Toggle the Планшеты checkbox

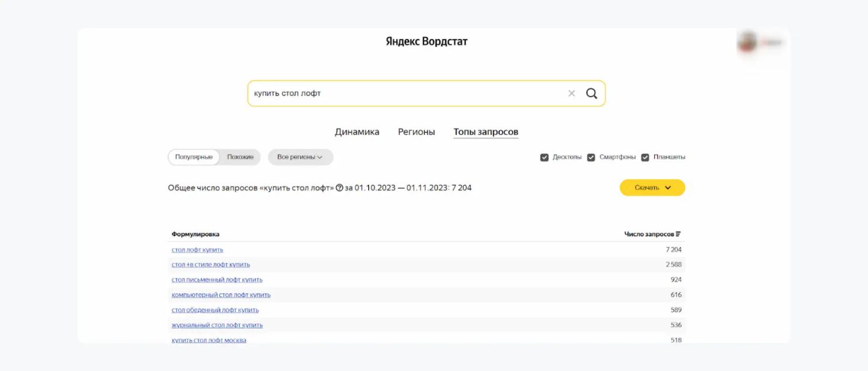(645, 157)
